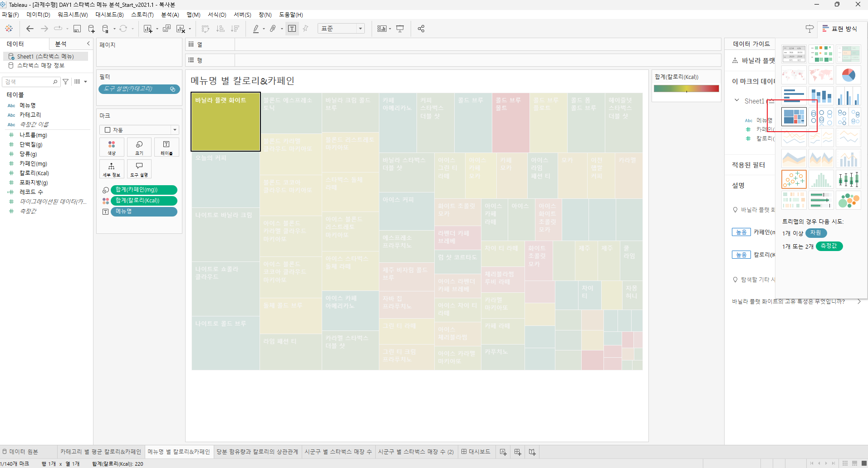Image resolution: width=868 pixels, height=468 pixels.
Task: Click the swap rows and columns icon
Action: pyautogui.click(x=206, y=29)
